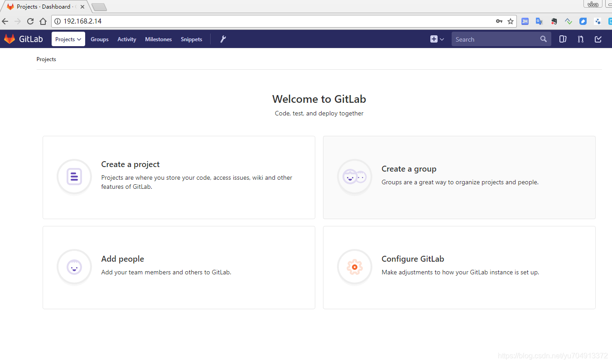Open the Add people card
The width and height of the screenshot is (612, 364).
(x=179, y=268)
